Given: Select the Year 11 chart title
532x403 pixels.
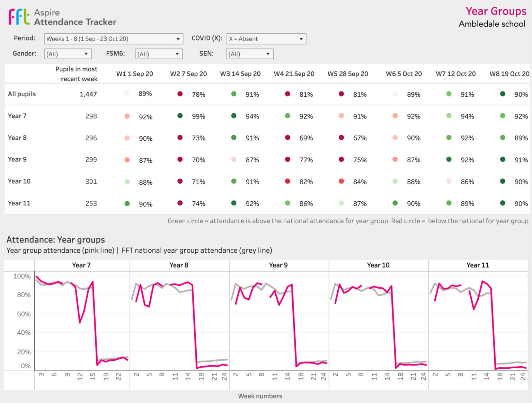Looking at the screenshot, I should coord(478,265).
